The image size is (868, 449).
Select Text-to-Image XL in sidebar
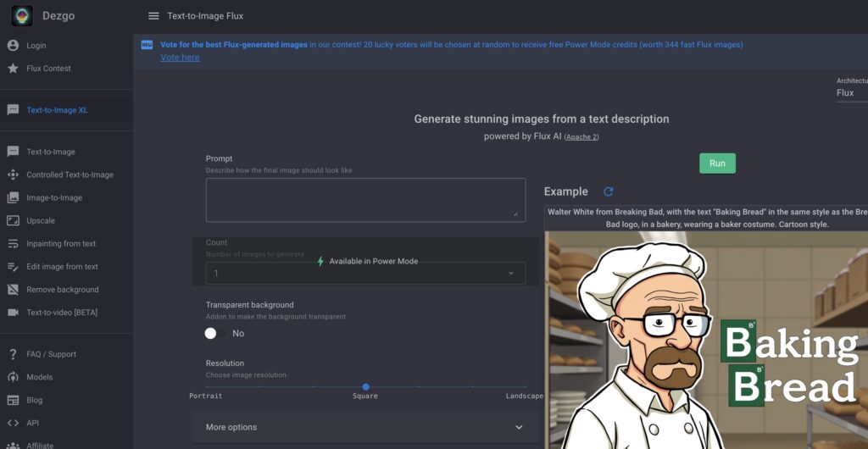tap(57, 110)
